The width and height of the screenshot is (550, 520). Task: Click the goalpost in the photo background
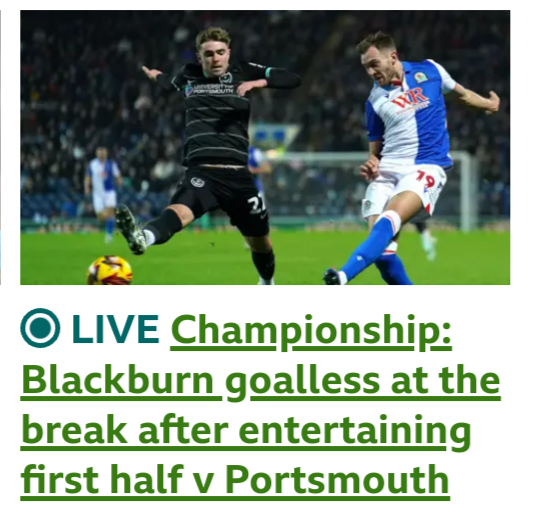(x=466, y=191)
